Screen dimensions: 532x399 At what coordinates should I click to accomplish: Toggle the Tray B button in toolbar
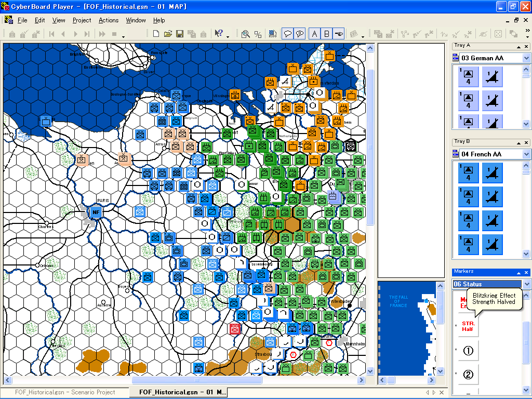tap(327, 34)
